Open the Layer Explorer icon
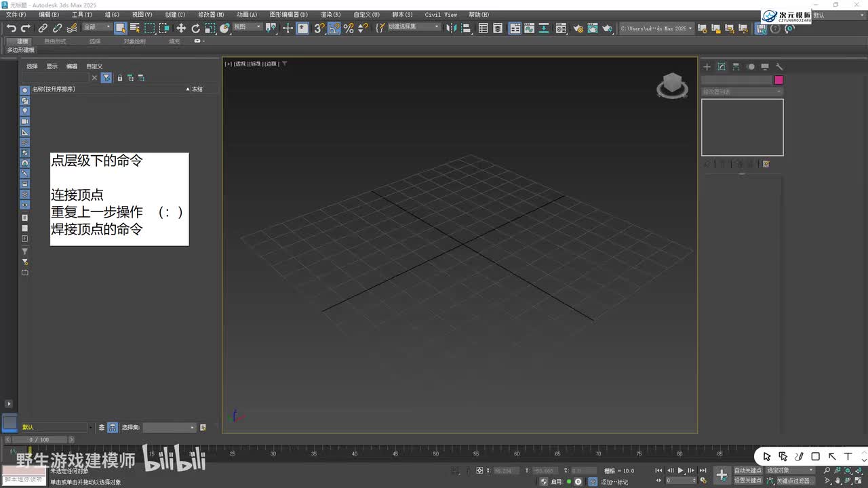Viewport: 868px width, 488px height. click(498, 28)
